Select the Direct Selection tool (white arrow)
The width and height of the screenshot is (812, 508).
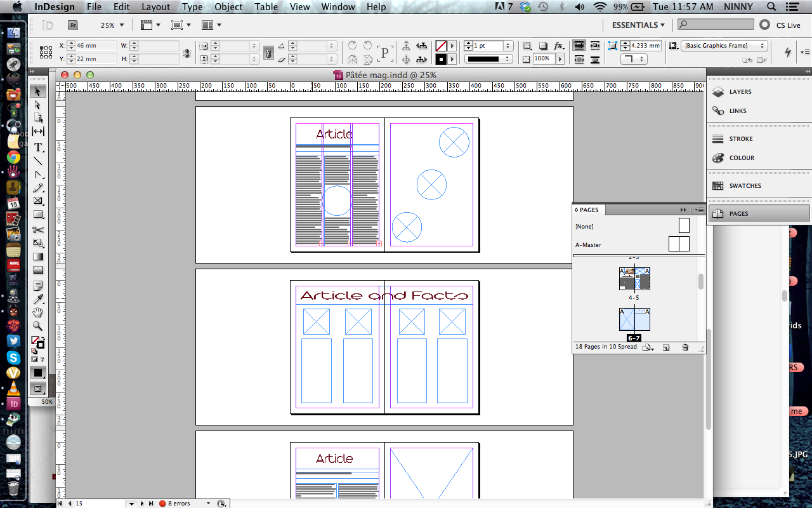(x=38, y=105)
